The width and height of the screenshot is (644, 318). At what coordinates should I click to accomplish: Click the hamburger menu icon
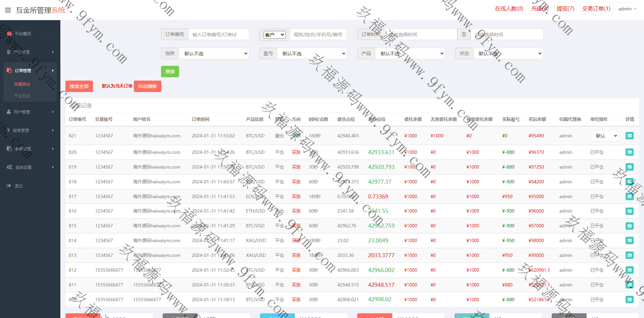pyautogui.click(x=8, y=10)
